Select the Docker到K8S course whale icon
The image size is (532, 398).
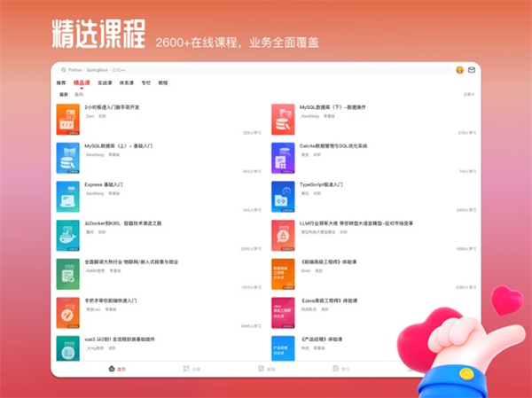tap(68, 235)
